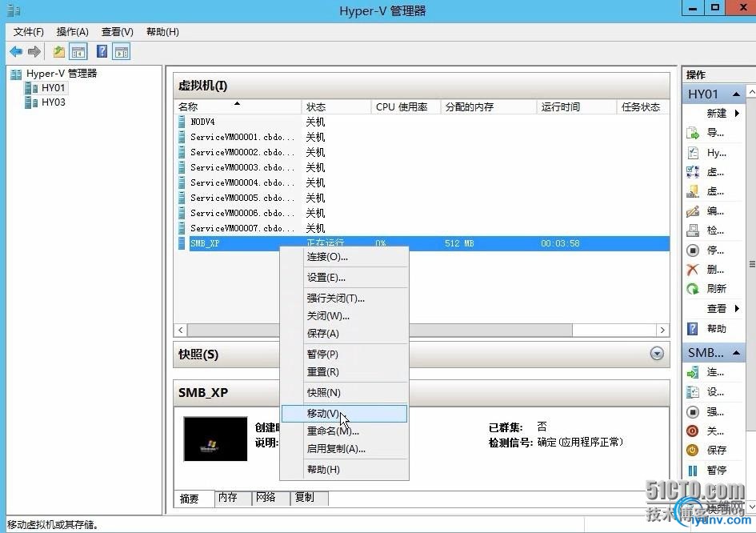Collapse the SMB... actions section arrow
The image size is (756, 533).
736,353
